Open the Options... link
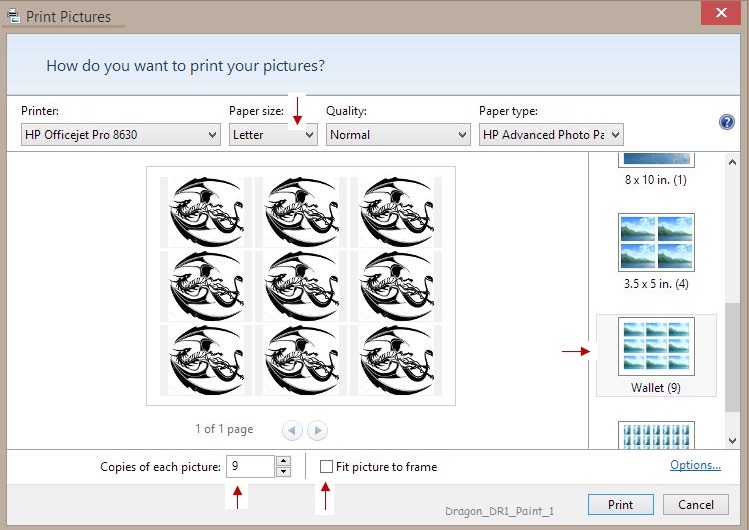Viewport: 749px width, 530px height. coord(695,465)
